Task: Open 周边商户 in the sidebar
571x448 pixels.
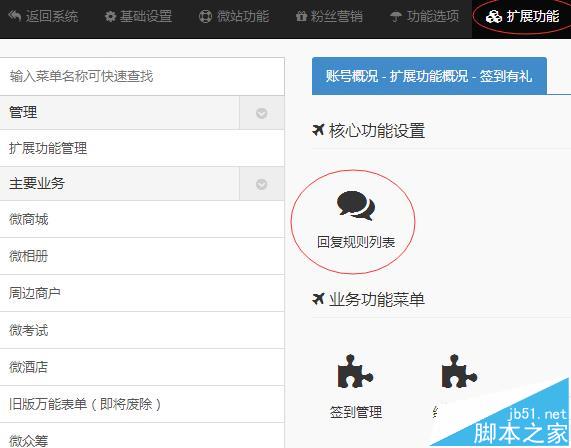Action: pos(142,293)
